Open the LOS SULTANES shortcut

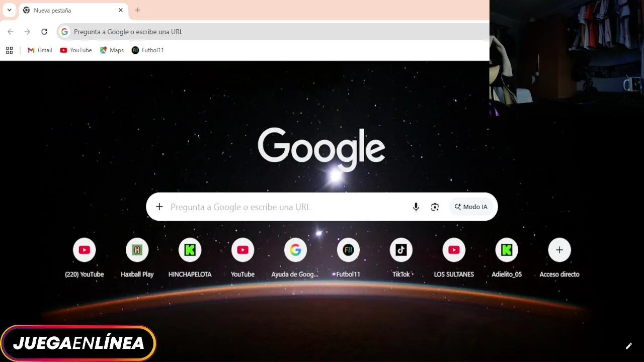click(x=454, y=258)
